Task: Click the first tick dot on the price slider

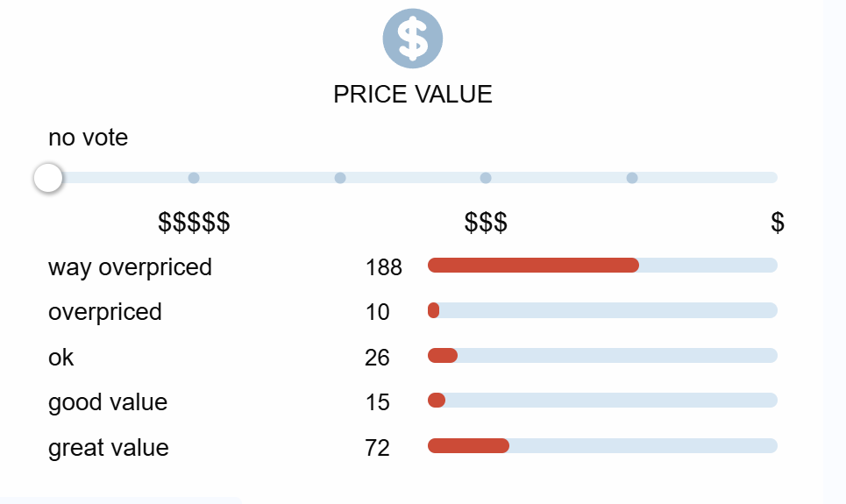Action: tap(194, 178)
